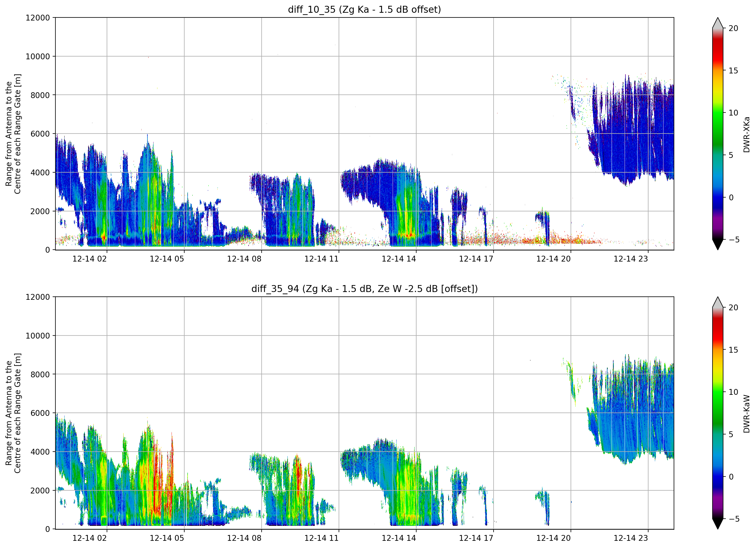Click the black lower arrow of DWR-XKa colorbar
This screenshot has width=756, height=548.
(x=718, y=245)
